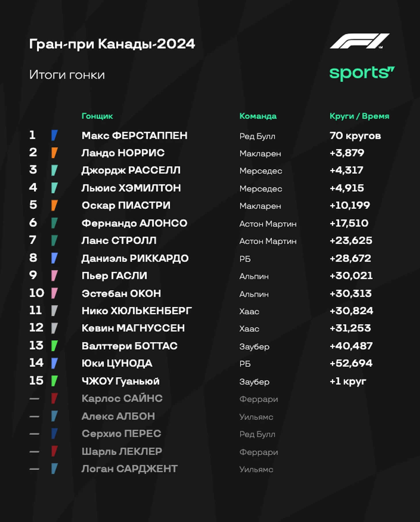Click the Гонщик column header
The height and width of the screenshot is (522, 420).
point(97,116)
